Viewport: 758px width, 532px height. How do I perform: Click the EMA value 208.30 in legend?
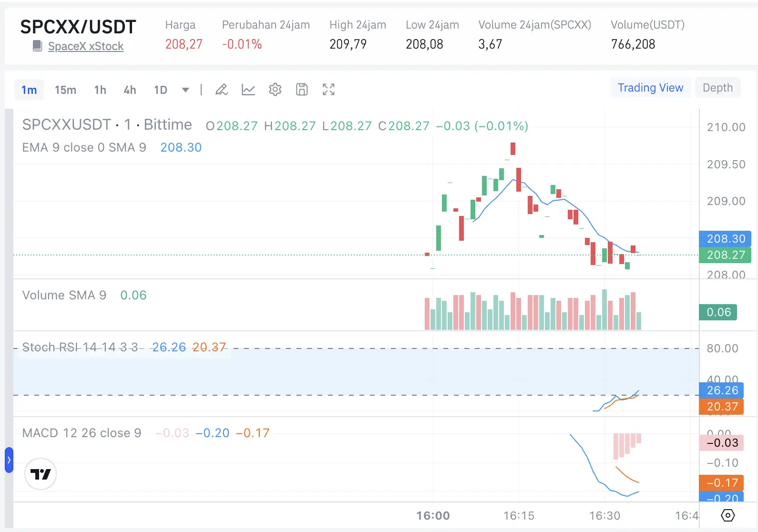tap(181, 147)
